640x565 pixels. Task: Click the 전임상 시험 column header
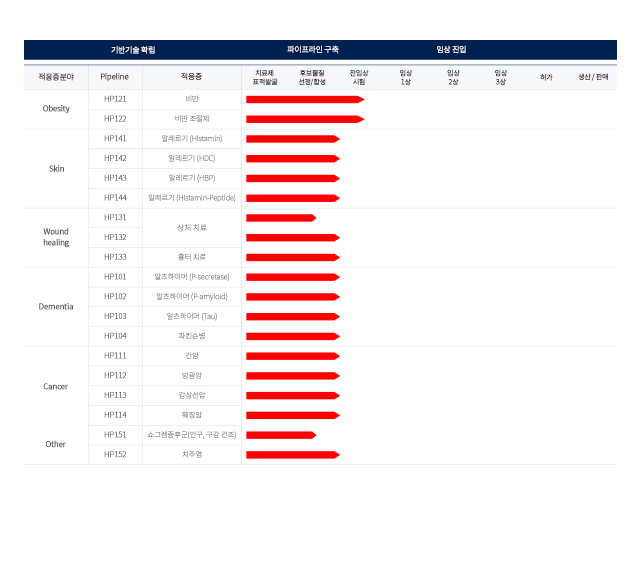(x=358, y=77)
